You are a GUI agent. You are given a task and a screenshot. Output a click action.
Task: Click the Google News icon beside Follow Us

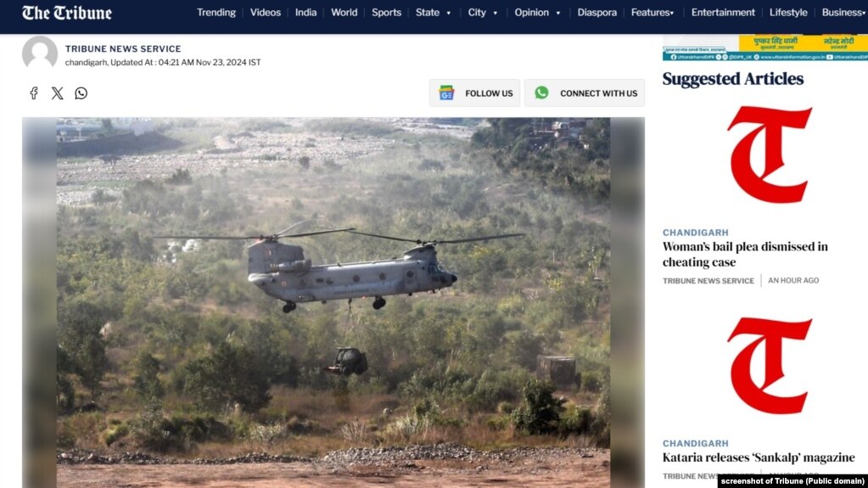pos(446,93)
